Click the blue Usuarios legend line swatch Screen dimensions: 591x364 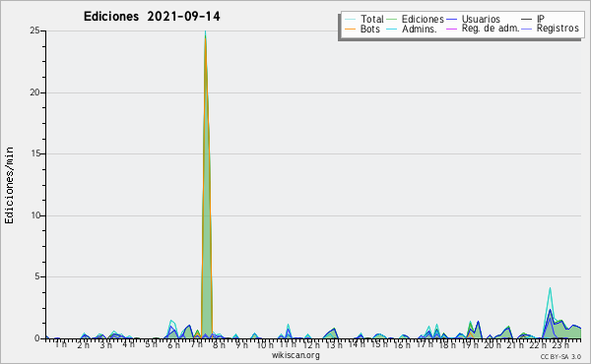click(451, 19)
